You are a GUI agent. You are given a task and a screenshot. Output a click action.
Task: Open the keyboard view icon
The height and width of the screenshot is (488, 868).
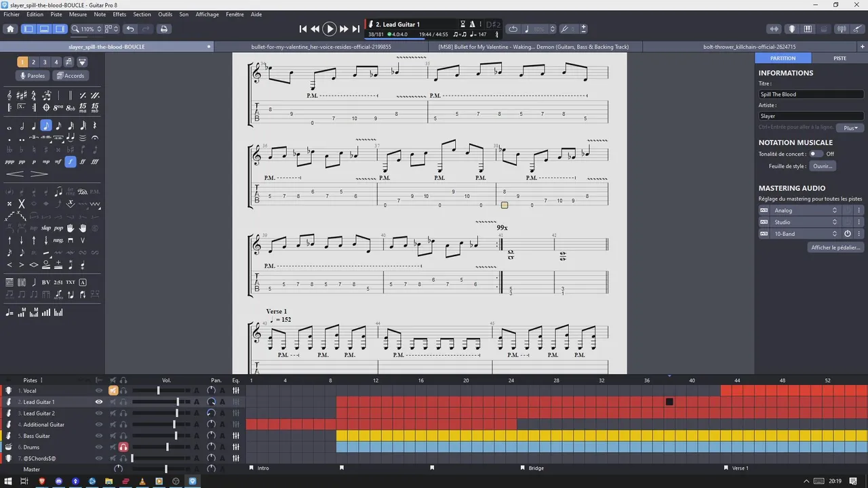coord(808,29)
